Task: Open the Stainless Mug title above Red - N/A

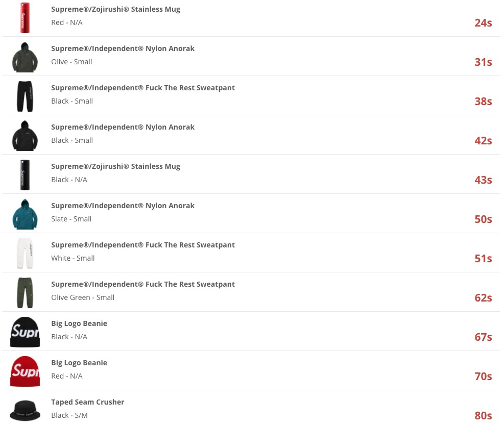Action: click(116, 9)
